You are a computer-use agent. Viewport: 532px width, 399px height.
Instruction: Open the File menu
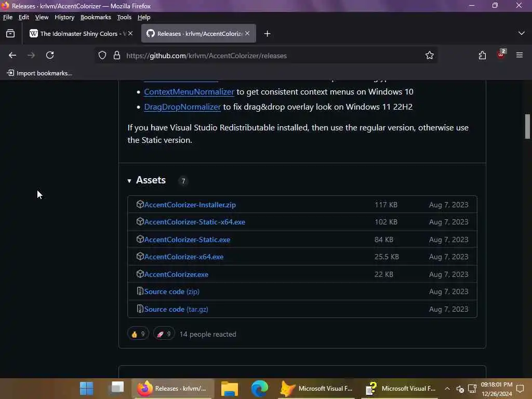coord(7,17)
